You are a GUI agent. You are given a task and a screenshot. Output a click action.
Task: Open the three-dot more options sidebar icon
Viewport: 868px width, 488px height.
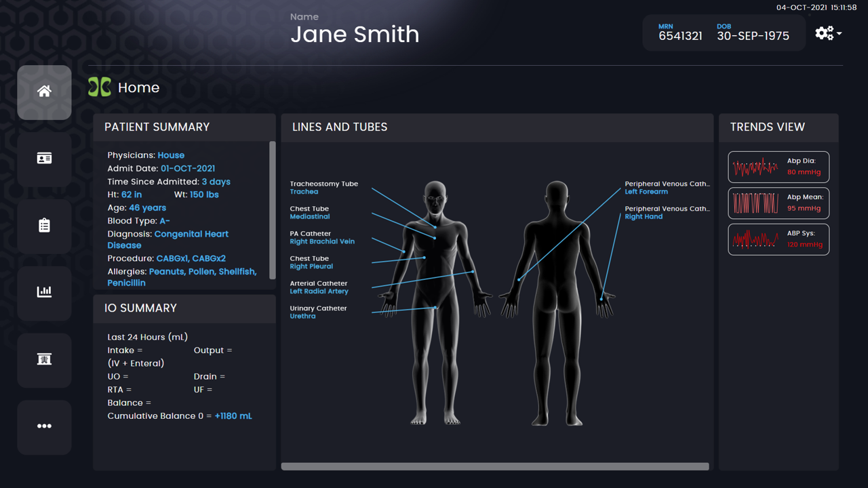click(44, 426)
